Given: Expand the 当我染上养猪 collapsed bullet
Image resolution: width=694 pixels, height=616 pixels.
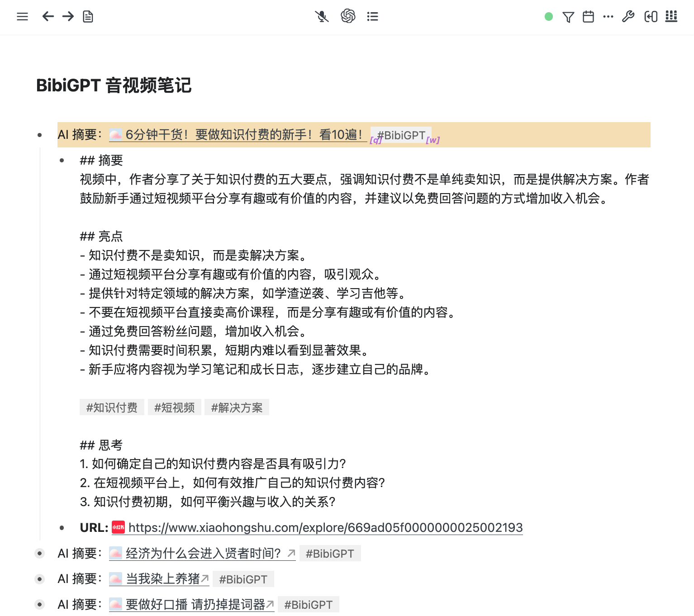Looking at the screenshot, I should click(40, 579).
